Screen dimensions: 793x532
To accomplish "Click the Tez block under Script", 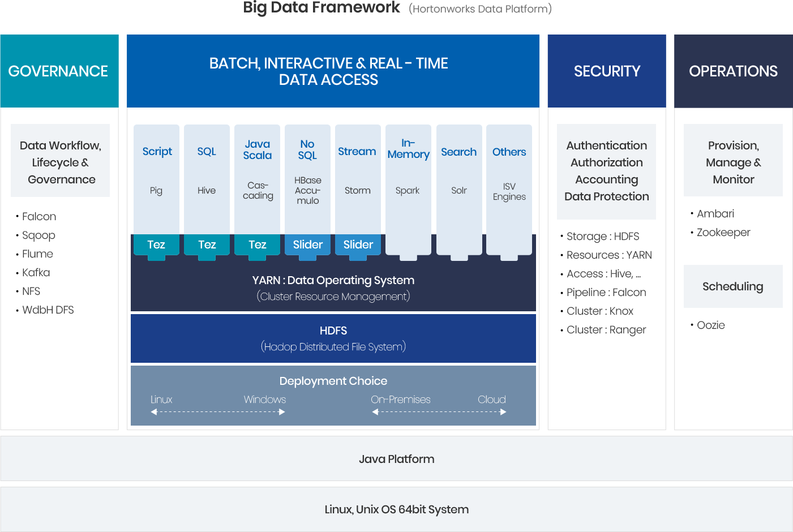I will click(x=156, y=245).
